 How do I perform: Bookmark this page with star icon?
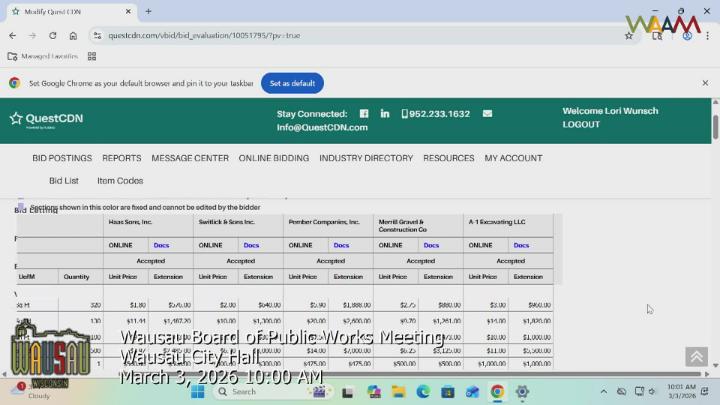coord(628,35)
